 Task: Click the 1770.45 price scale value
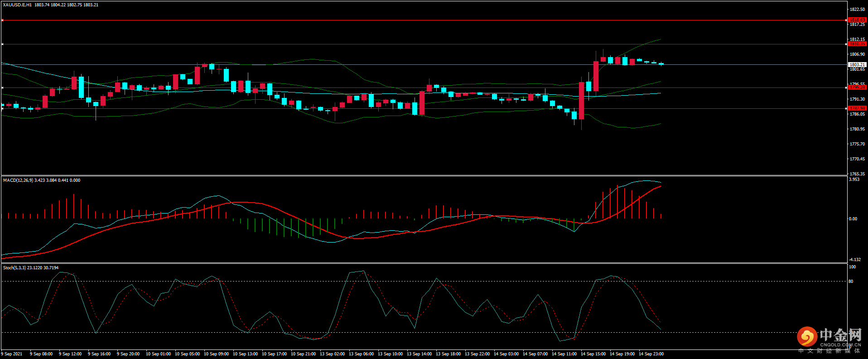pyautogui.click(x=857, y=159)
